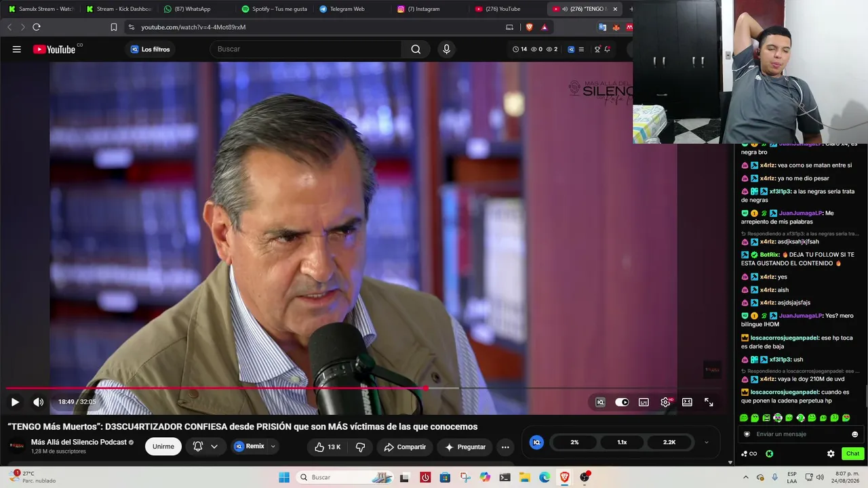Open the Remix button
868x488 pixels.
[249, 447]
